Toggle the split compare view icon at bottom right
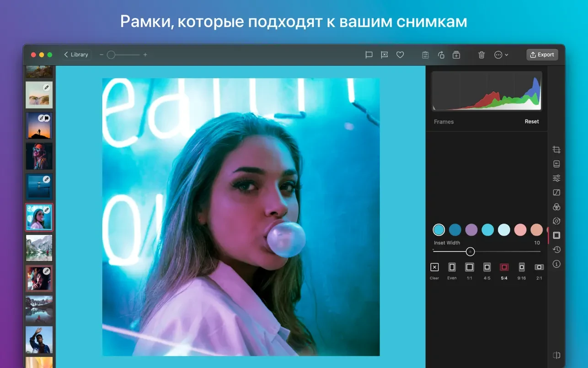This screenshot has width=588, height=368. click(x=556, y=355)
